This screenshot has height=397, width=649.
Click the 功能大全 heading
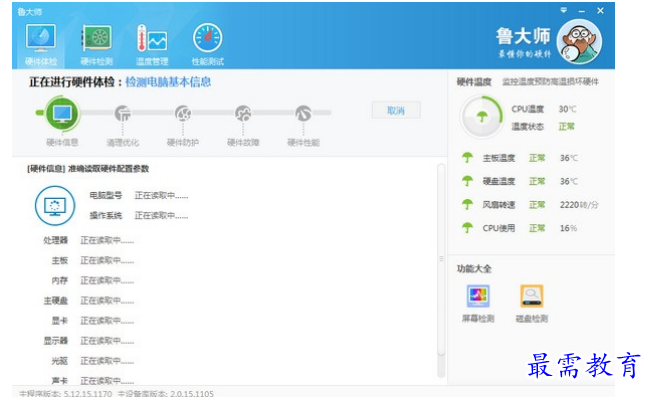474,269
